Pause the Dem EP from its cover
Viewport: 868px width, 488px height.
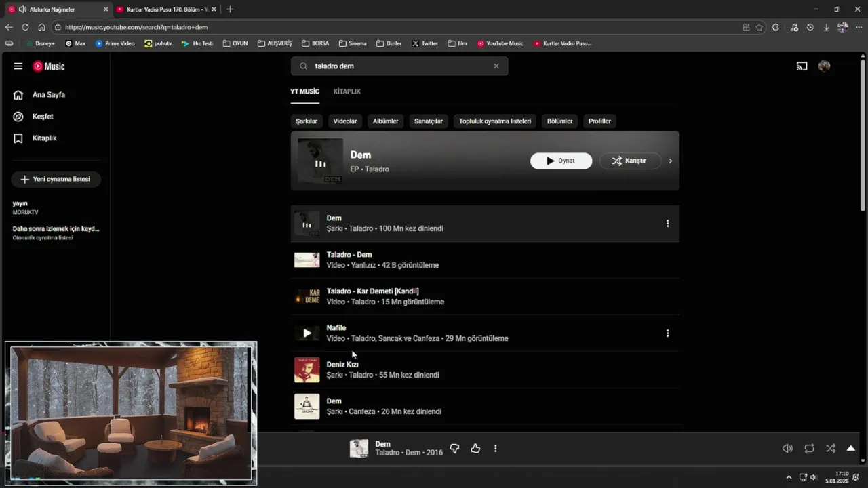pos(320,161)
